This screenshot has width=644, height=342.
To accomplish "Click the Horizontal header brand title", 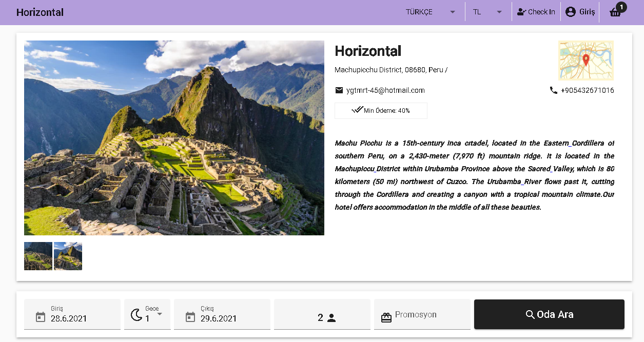I will (x=40, y=12).
